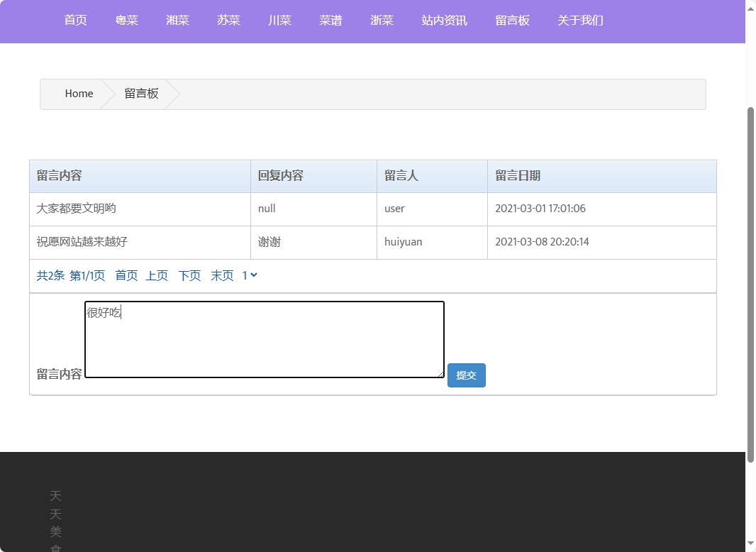This screenshot has width=756, height=552.
Task: Open the 首页 navigation menu item
Action: (75, 21)
